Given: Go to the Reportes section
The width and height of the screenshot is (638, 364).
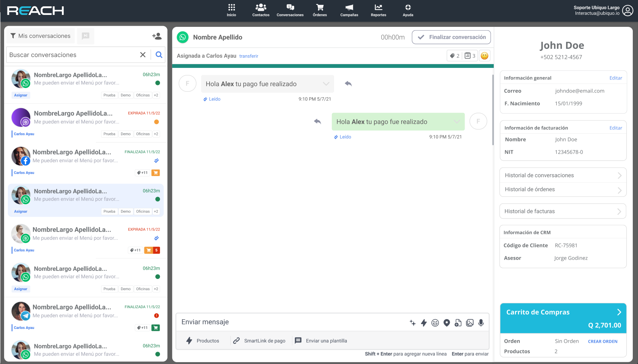Looking at the screenshot, I should pyautogui.click(x=378, y=10).
